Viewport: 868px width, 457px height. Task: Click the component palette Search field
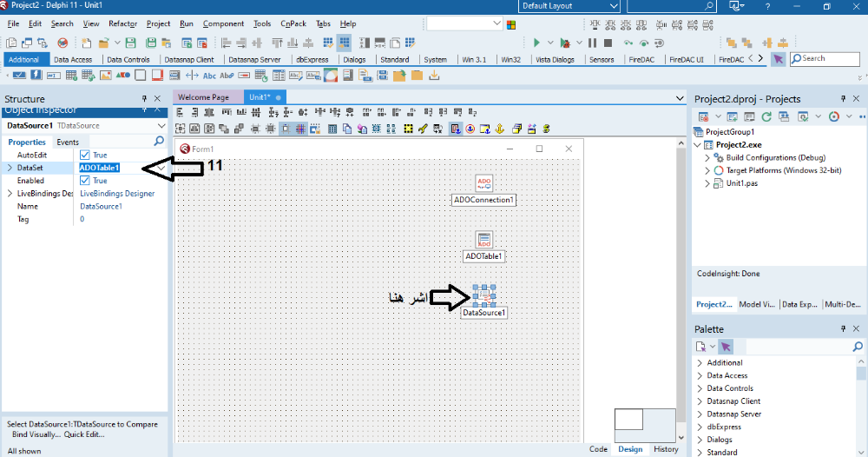tap(825, 59)
